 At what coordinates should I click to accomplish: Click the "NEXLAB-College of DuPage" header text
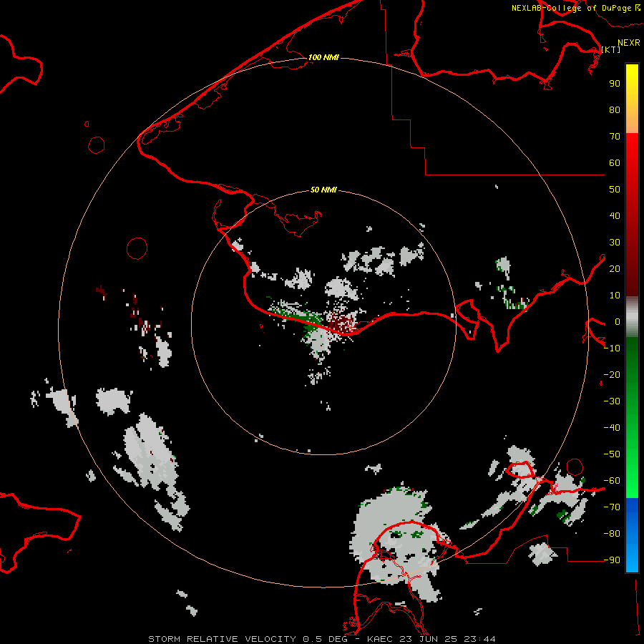point(572,8)
